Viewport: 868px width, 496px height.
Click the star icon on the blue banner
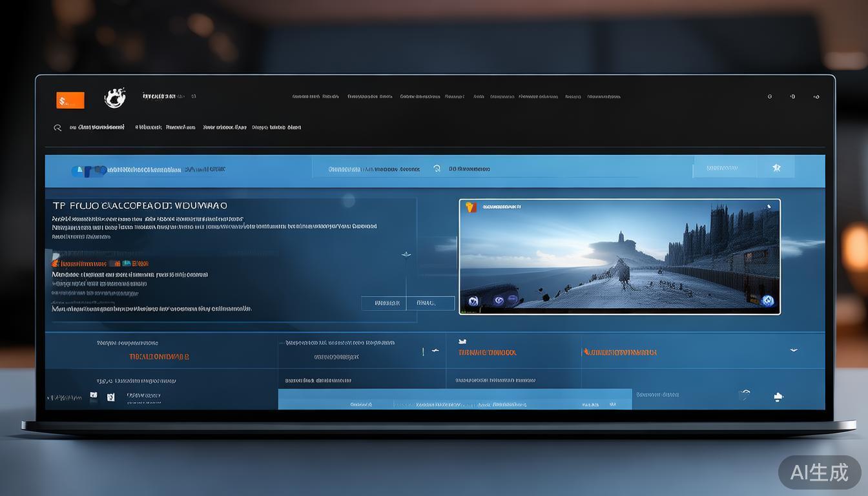[x=776, y=167]
